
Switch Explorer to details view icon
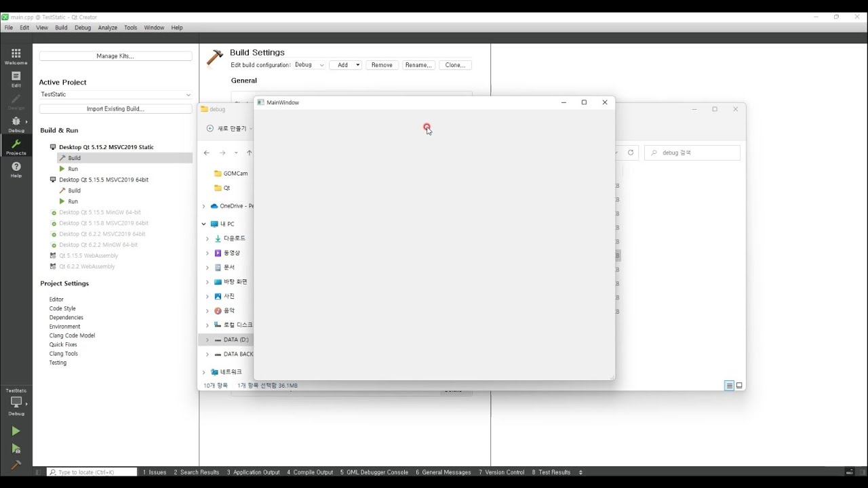coord(730,386)
